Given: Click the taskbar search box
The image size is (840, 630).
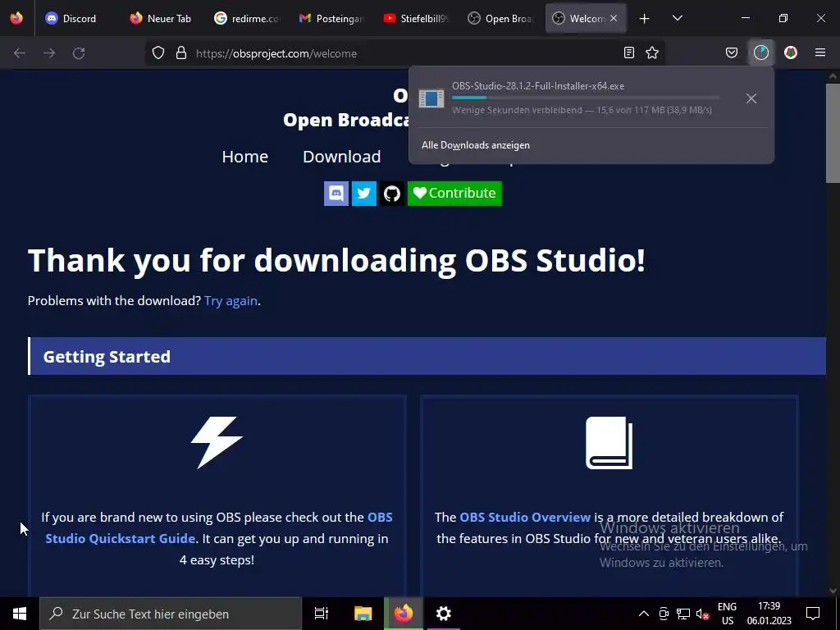Looking at the screenshot, I should [171, 614].
